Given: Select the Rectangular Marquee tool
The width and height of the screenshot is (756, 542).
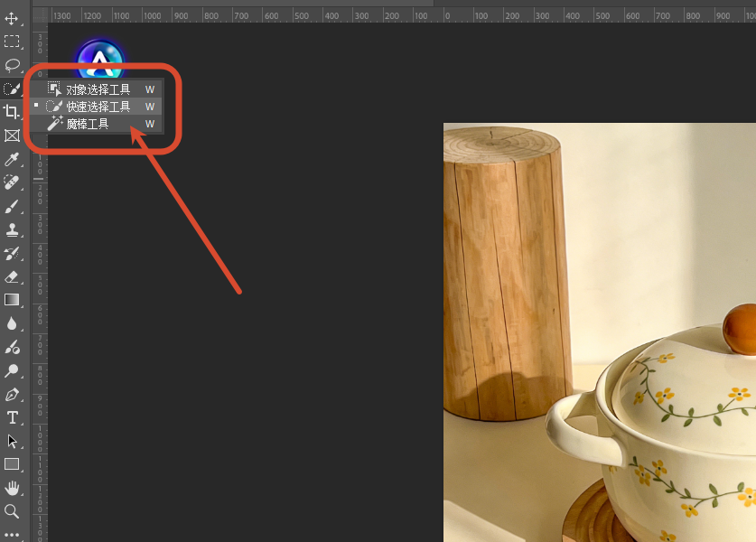Looking at the screenshot, I should [12, 42].
